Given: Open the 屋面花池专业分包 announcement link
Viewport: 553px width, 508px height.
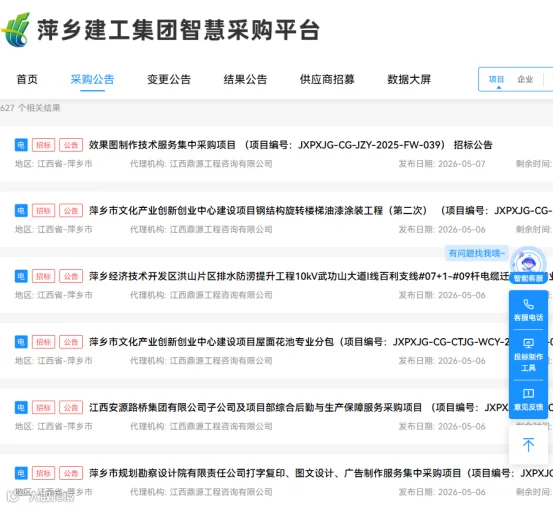Looking at the screenshot, I should pyautogui.click(x=298, y=342).
